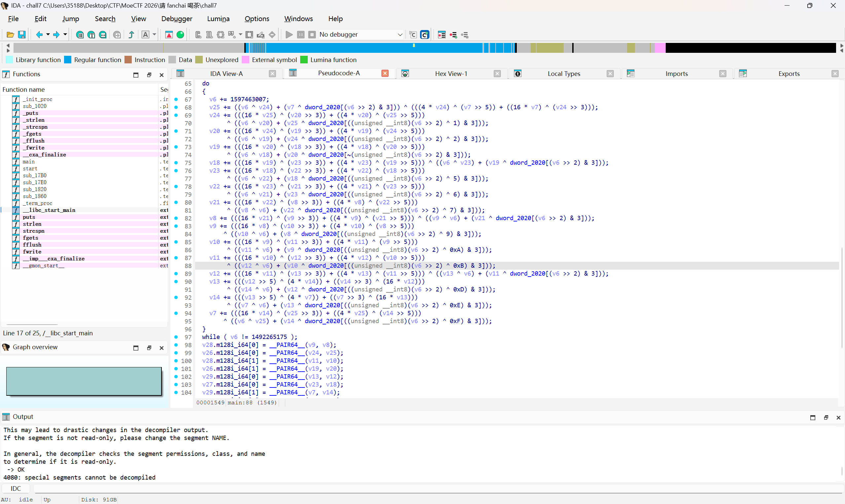Open the back-navigation history dropdown arrow
The height and width of the screenshot is (504, 845).
click(48, 35)
